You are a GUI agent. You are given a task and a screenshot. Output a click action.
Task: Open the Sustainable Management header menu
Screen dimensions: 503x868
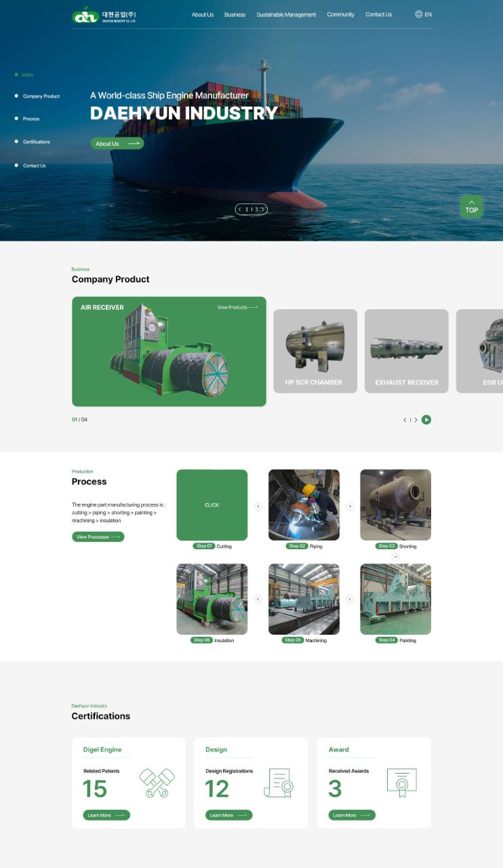click(286, 14)
